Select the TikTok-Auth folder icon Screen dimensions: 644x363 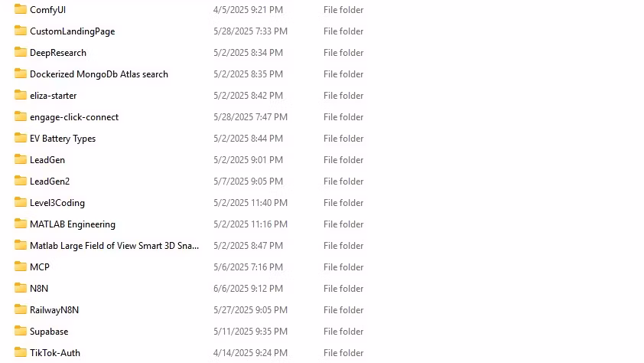pos(20,352)
